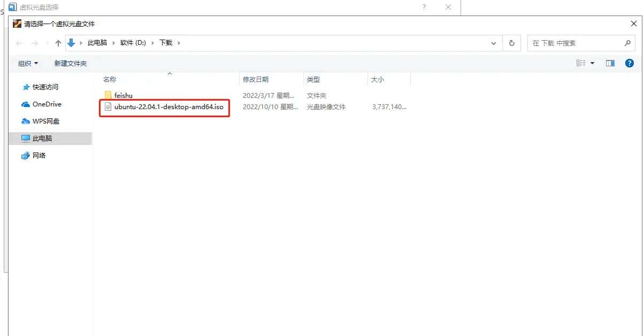Viewport: 644px width, 336px height.
Task: Open the 组织 dropdown menu
Action: point(27,63)
